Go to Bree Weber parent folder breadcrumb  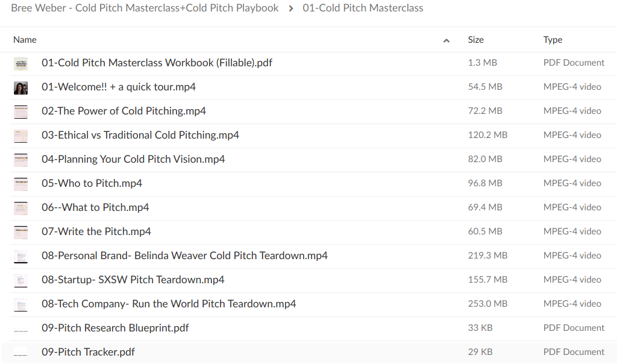pyautogui.click(x=145, y=8)
